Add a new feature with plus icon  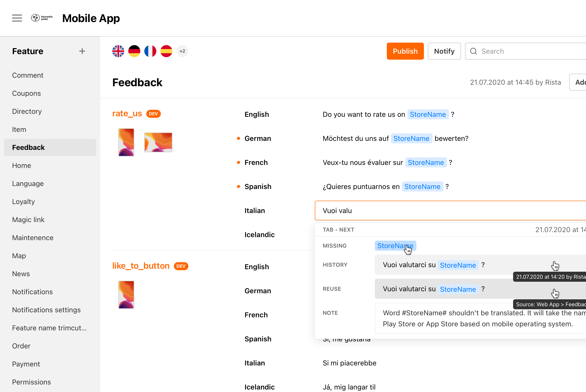(82, 51)
